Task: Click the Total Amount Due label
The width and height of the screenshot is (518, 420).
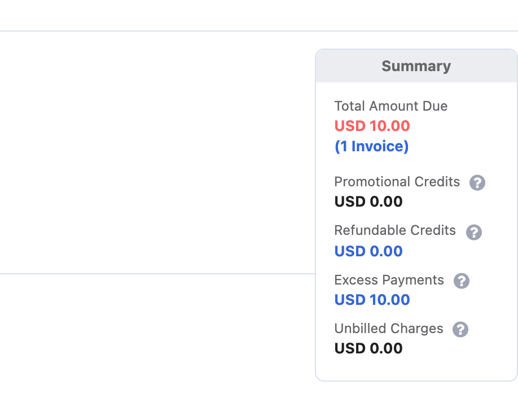Action: [x=390, y=106]
